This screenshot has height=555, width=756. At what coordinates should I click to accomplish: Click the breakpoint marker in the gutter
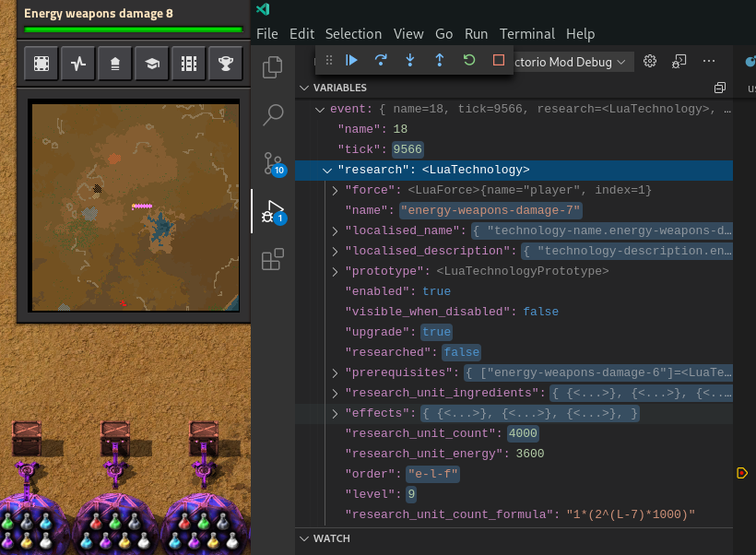coord(742,473)
